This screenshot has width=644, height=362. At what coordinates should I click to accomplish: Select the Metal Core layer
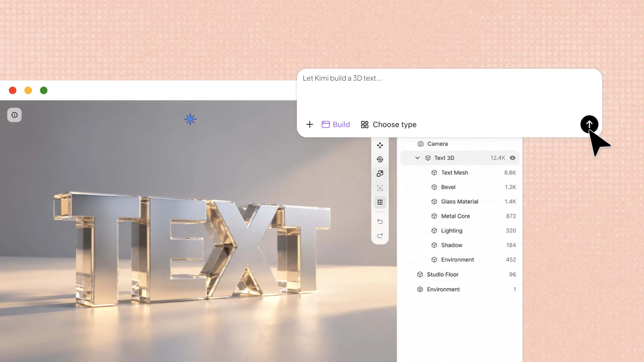tap(460, 216)
